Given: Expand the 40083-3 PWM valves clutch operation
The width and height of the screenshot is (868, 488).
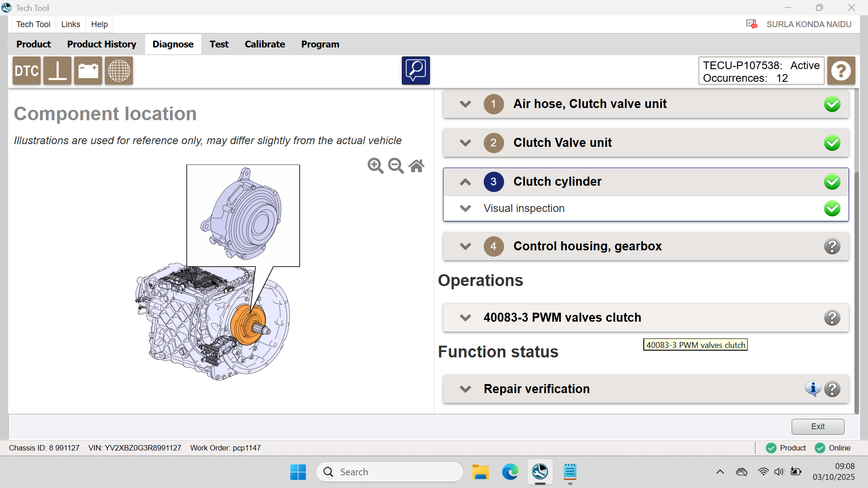Looking at the screenshot, I should coord(465,318).
